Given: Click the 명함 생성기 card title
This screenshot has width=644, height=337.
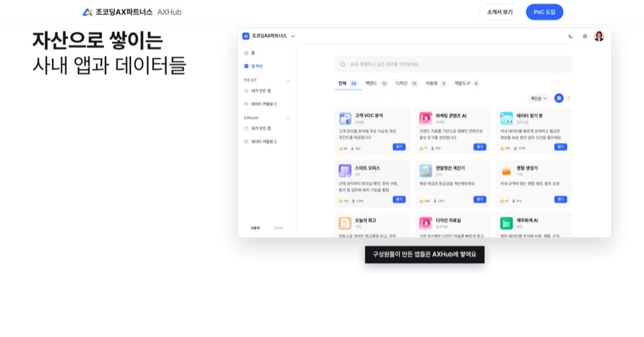Looking at the screenshot, I should tap(527, 168).
